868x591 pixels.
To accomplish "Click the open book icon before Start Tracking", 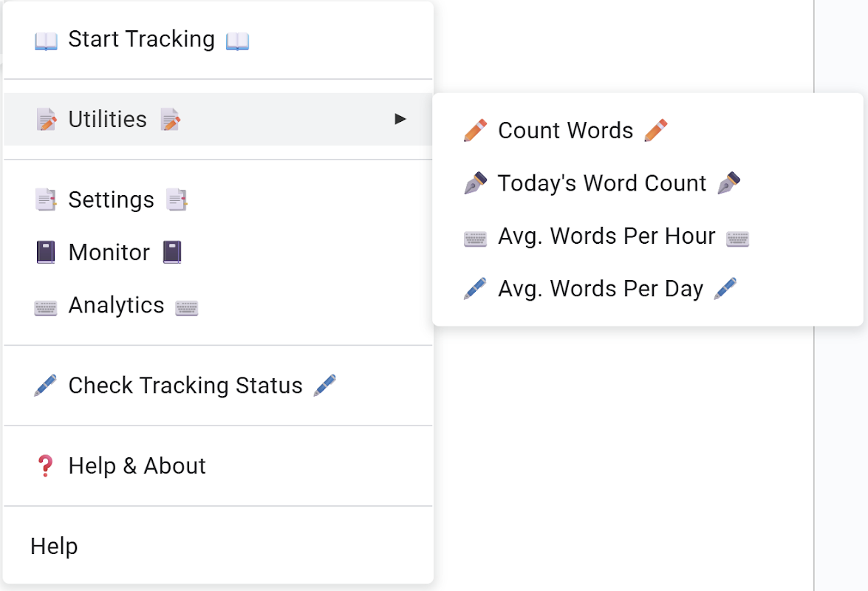I will 46,40.
